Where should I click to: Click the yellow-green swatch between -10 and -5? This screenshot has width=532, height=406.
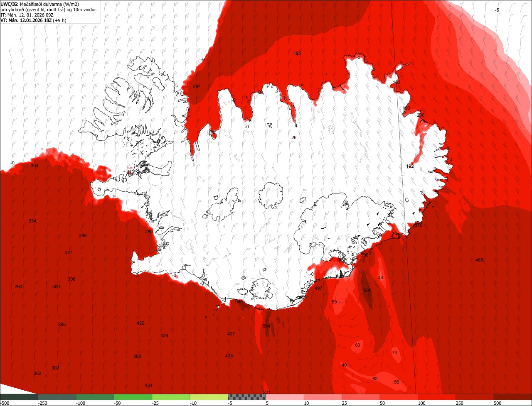click(x=209, y=397)
